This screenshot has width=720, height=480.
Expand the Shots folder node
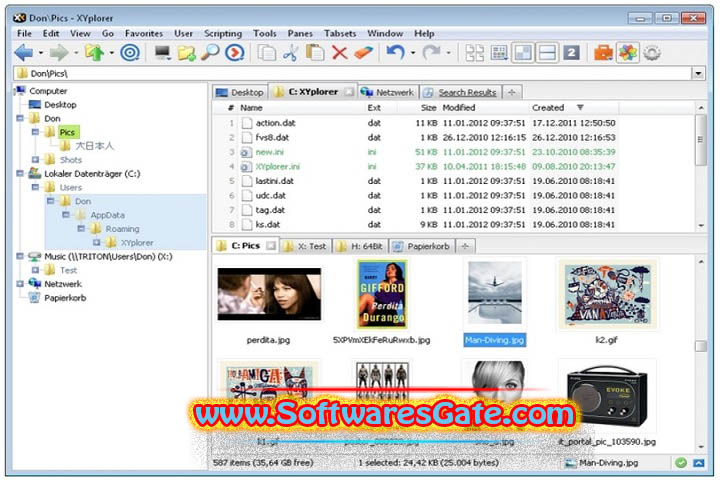(35, 159)
